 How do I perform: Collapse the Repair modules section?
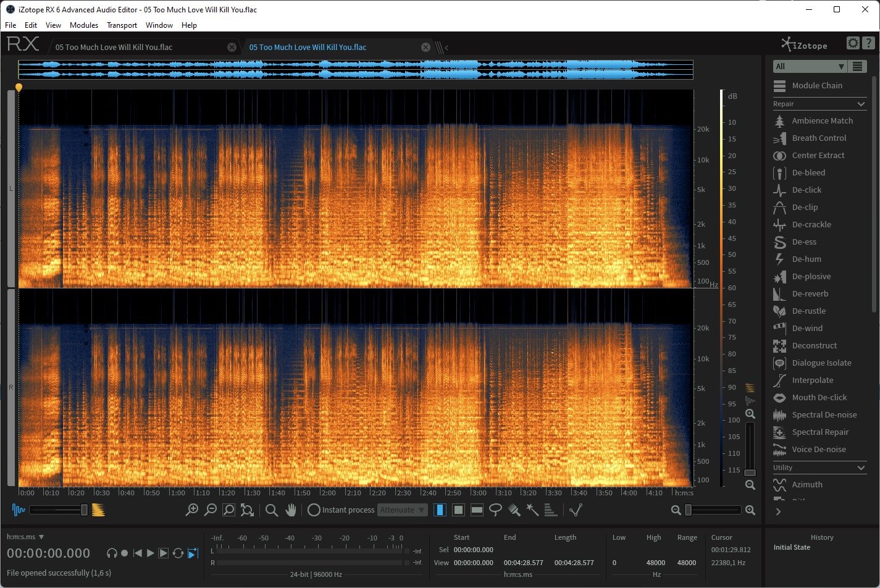(861, 104)
